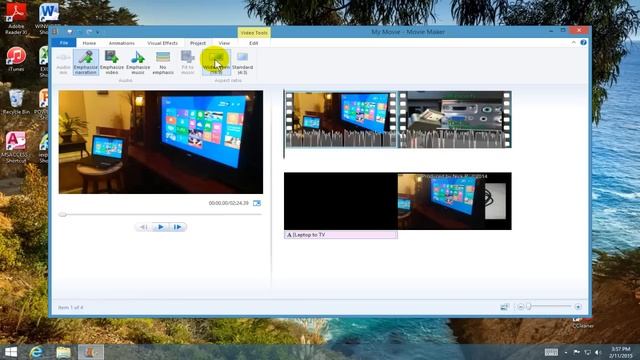Click the Redo arrow in title bar
The height and width of the screenshot is (360, 640).
(89, 32)
